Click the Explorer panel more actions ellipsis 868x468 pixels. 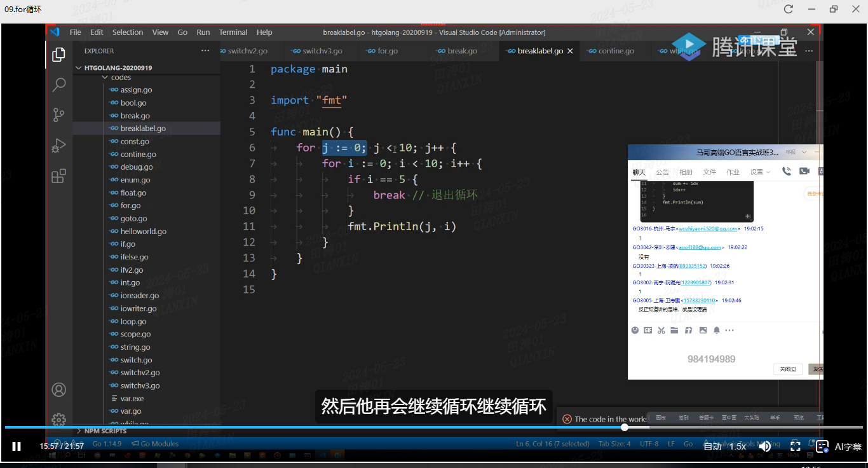(x=205, y=51)
